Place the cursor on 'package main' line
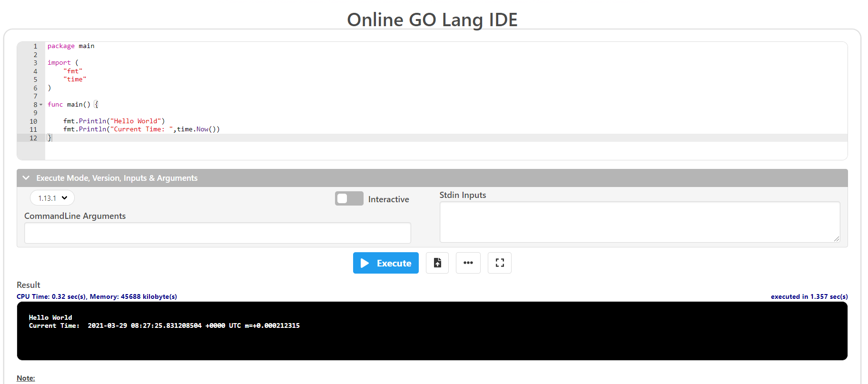This screenshot has height=384, width=868. pyautogui.click(x=71, y=46)
